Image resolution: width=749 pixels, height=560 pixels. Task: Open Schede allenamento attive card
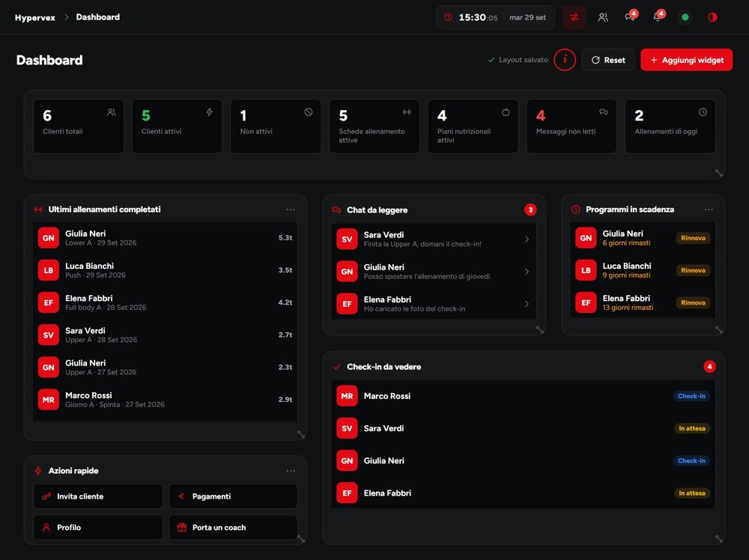374,126
